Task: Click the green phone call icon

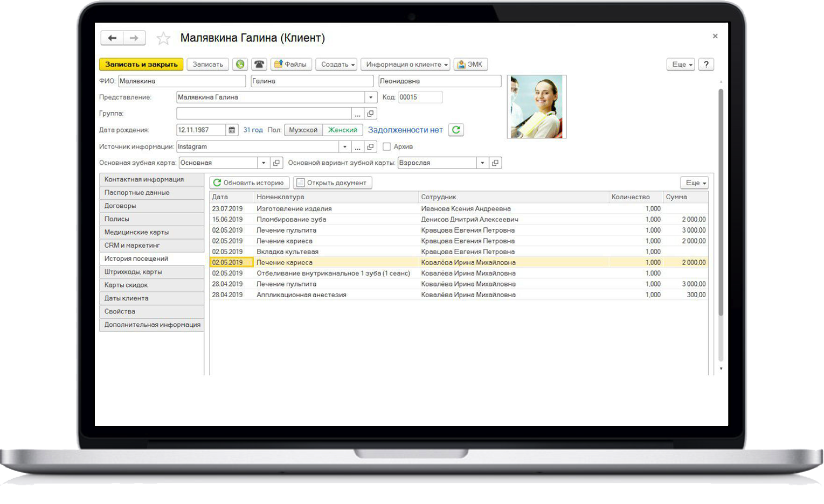Action: pos(240,65)
